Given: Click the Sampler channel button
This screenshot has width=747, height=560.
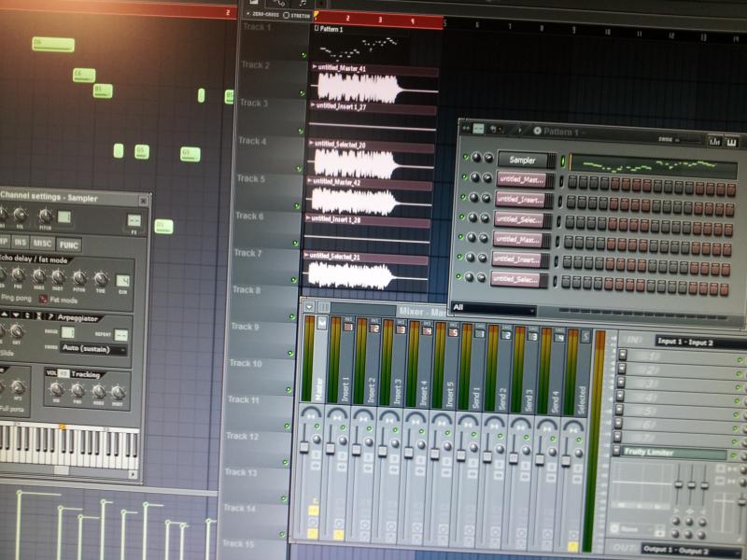Looking at the screenshot, I should (x=523, y=160).
